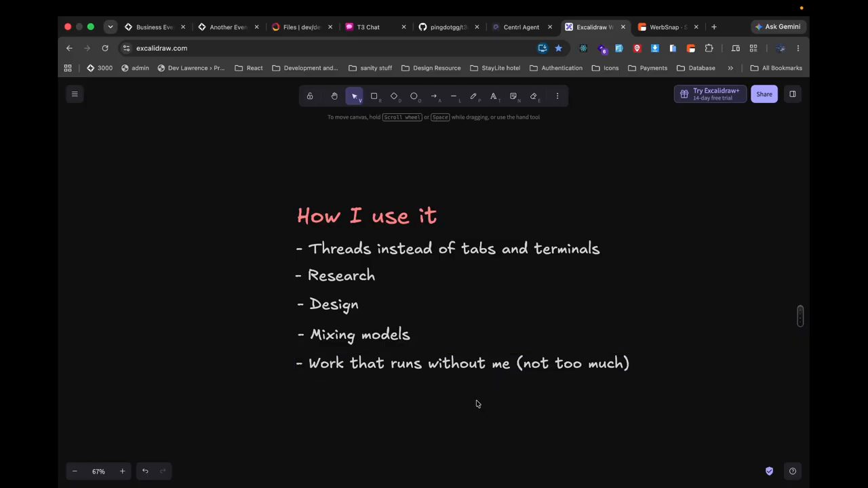Switch to the Another Even browser tab

tap(226, 27)
